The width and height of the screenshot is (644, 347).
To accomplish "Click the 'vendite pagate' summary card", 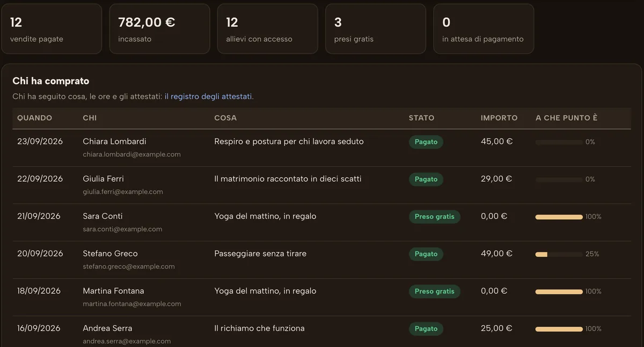I will coord(52,29).
